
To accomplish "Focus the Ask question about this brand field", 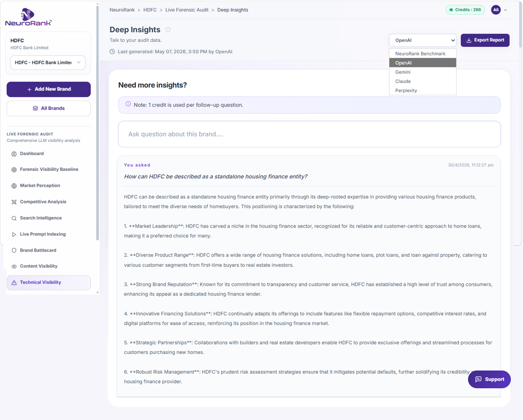I will [309, 134].
